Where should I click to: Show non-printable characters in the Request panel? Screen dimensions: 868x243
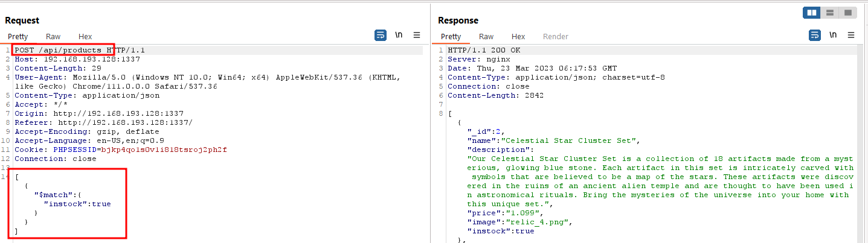coord(399,36)
